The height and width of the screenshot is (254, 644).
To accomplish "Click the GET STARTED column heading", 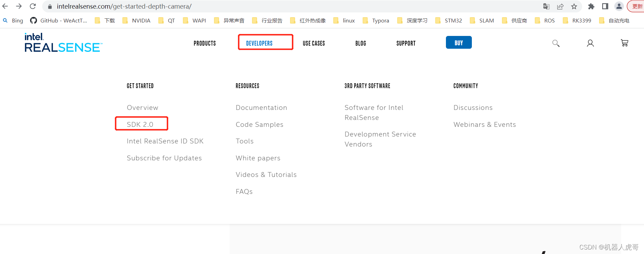I will (140, 86).
